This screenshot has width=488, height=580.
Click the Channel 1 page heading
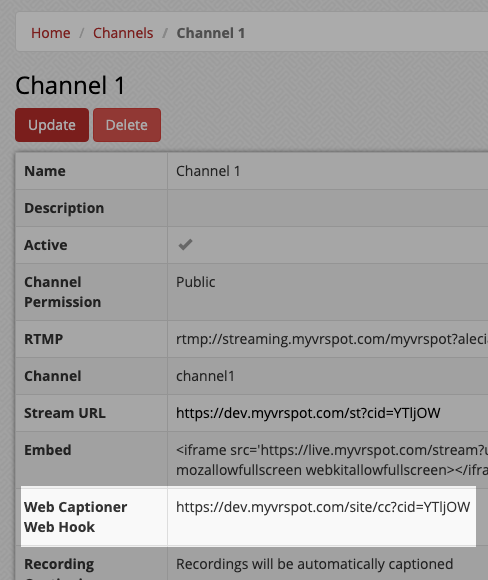(70, 85)
